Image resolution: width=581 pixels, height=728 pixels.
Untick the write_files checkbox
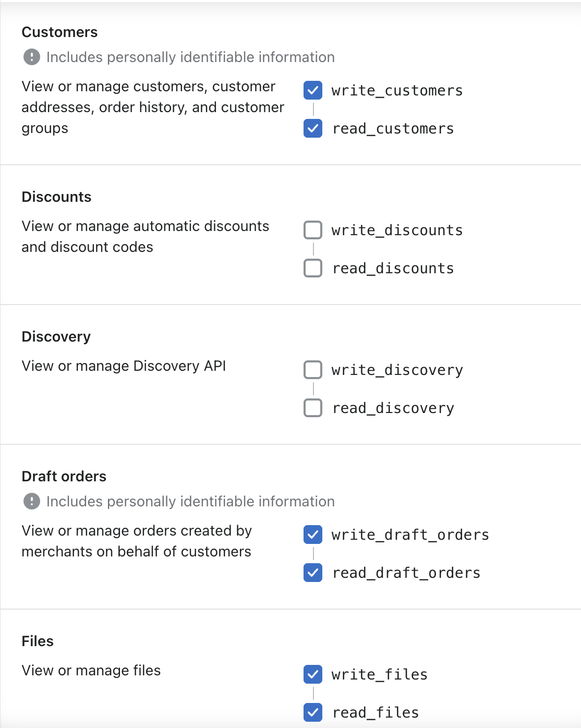tap(313, 674)
